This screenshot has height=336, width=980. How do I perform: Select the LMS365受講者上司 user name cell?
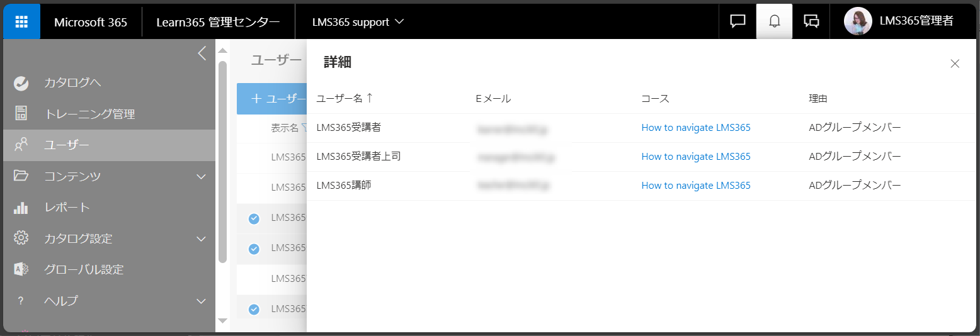(x=358, y=156)
